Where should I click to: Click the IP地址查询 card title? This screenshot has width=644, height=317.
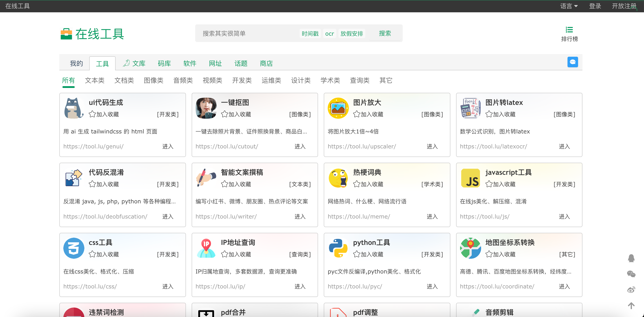click(x=238, y=242)
